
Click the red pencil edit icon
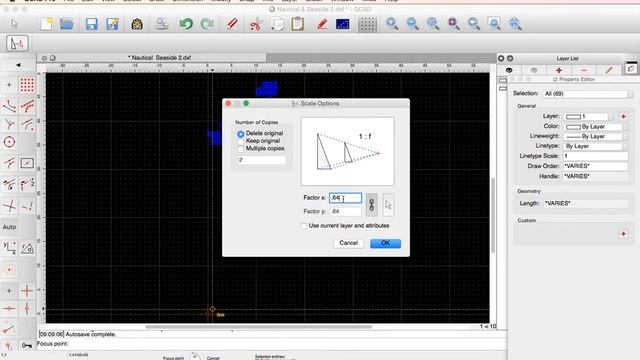pos(322,24)
